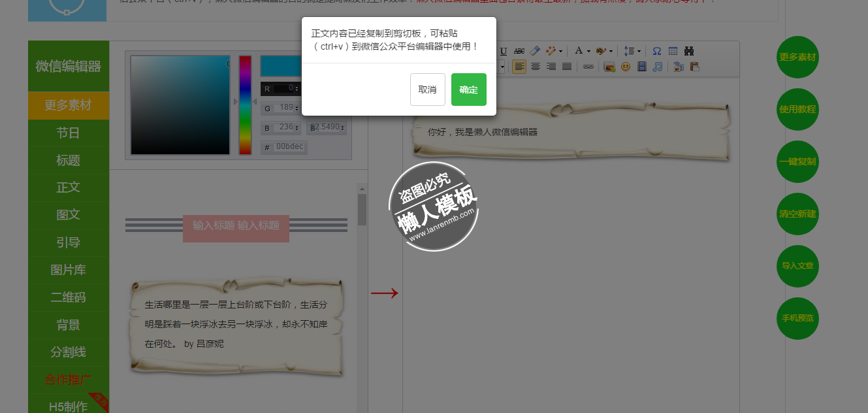Click the rainbow hue slider bar
This screenshot has width=868, height=413.
(245, 105)
